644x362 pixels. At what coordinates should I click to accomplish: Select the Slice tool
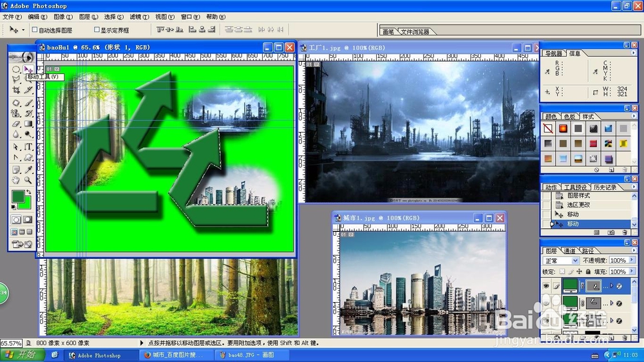pyautogui.click(x=28, y=89)
